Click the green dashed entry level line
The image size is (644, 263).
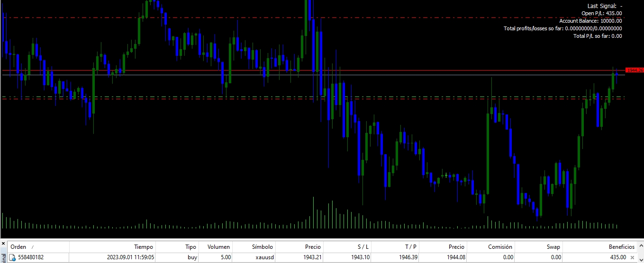coord(313,96)
